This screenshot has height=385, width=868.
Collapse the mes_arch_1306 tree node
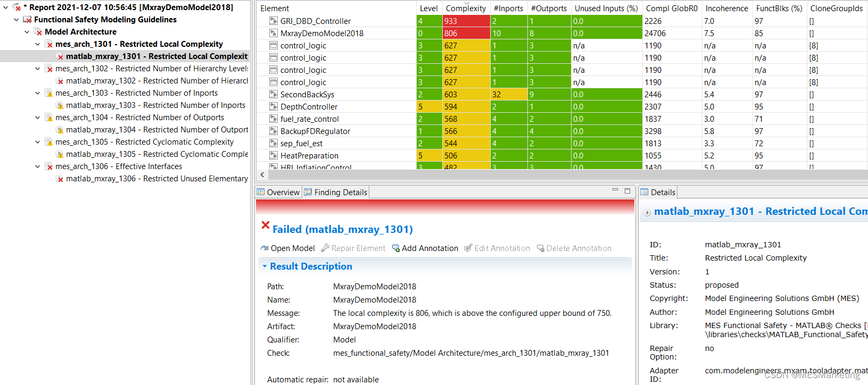point(38,166)
